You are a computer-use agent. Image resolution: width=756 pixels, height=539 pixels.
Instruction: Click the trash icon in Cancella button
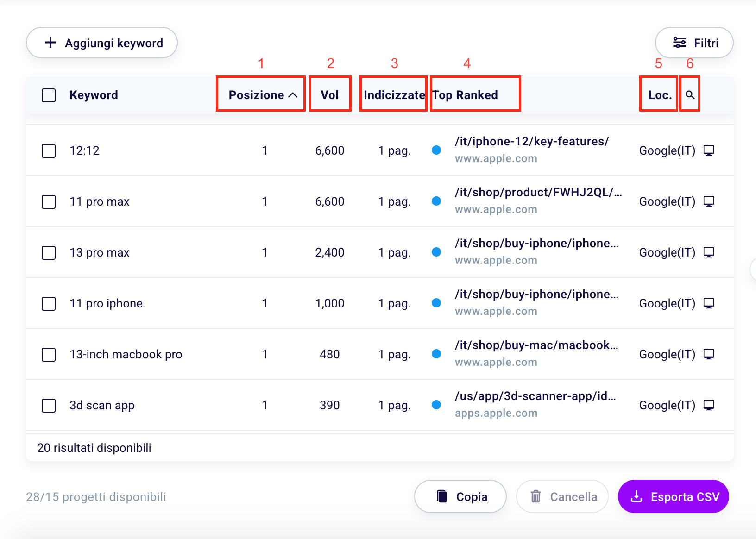535,496
